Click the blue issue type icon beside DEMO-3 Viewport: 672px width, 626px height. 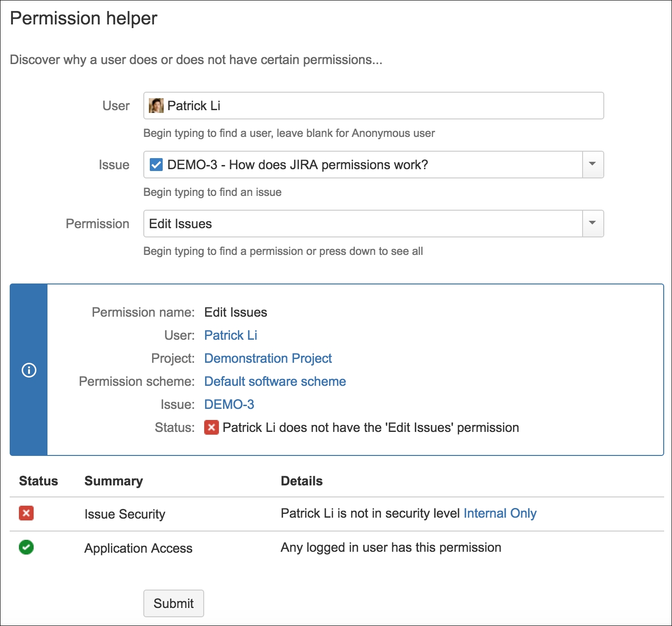coord(156,165)
